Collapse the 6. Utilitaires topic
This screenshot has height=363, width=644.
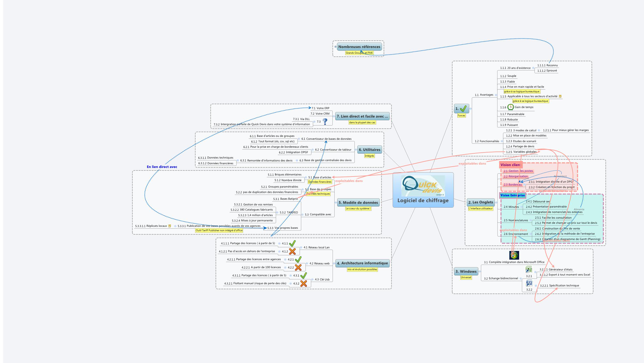coord(356,150)
